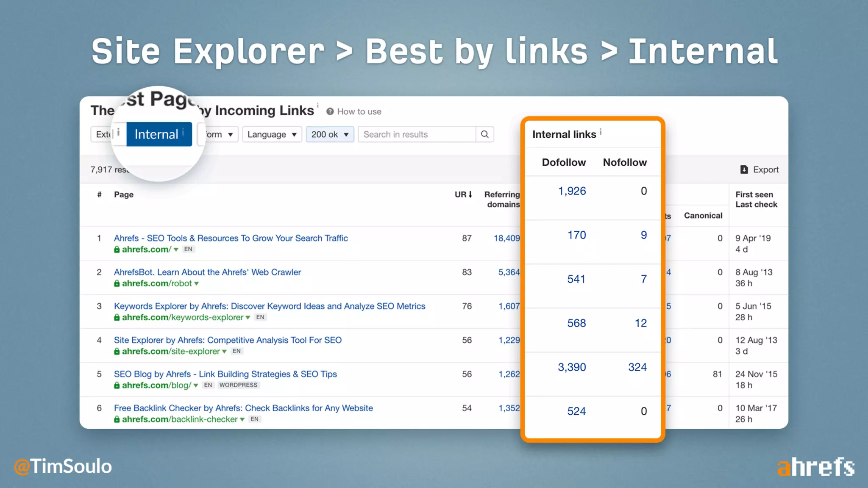Click the magnifier search icon
The image size is (868, 488).
click(x=484, y=134)
